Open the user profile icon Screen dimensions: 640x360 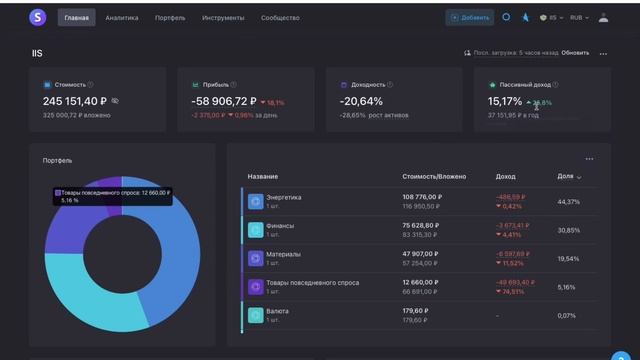(603, 18)
